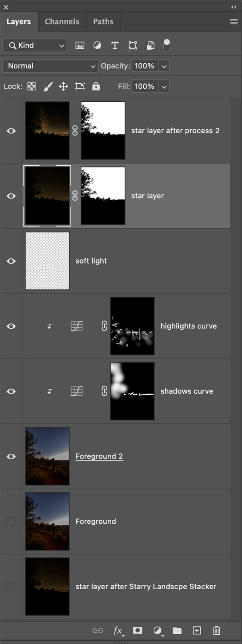
Task: Add a layer mask
Action: point(138,630)
